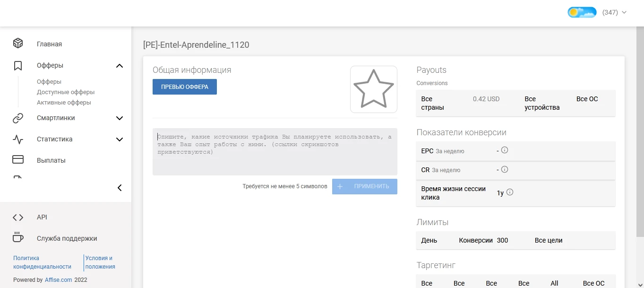The image size is (644, 288).
Task: Click the 0.42 USD payout value
Action: (x=486, y=99)
